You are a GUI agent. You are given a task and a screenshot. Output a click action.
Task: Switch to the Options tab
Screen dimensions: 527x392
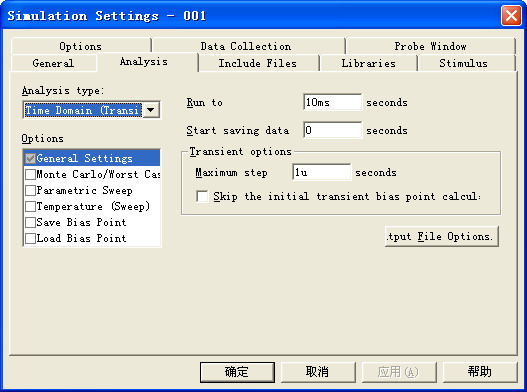pyautogui.click(x=81, y=46)
